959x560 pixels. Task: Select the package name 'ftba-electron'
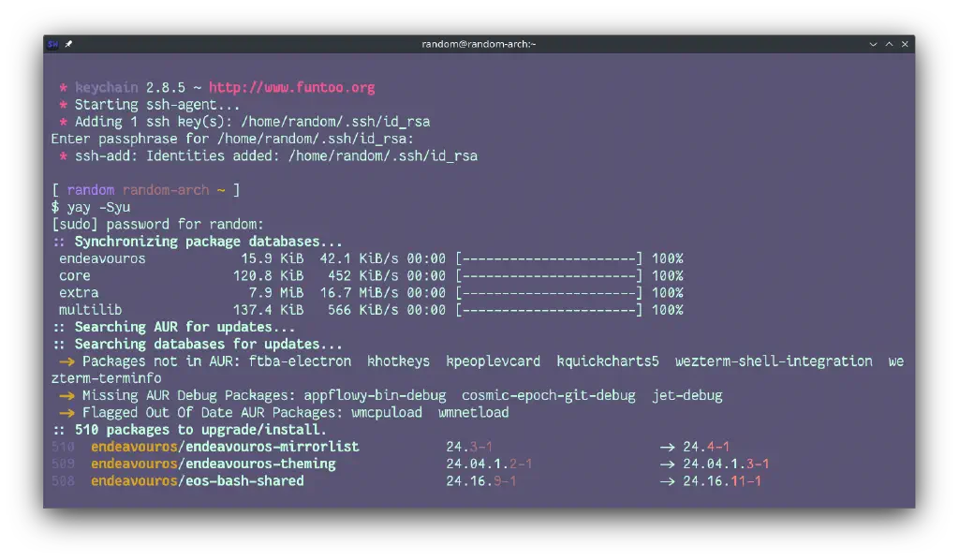(x=300, y=361)
